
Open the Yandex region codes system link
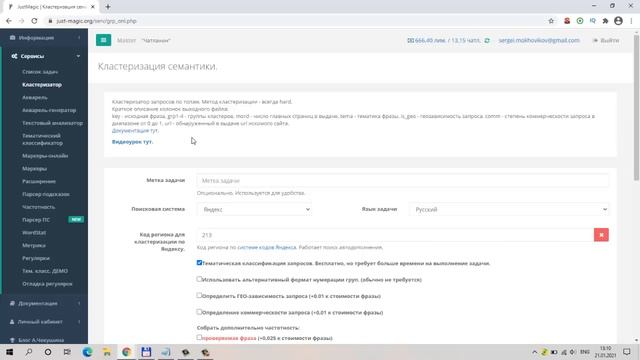[x=267, y=247]
